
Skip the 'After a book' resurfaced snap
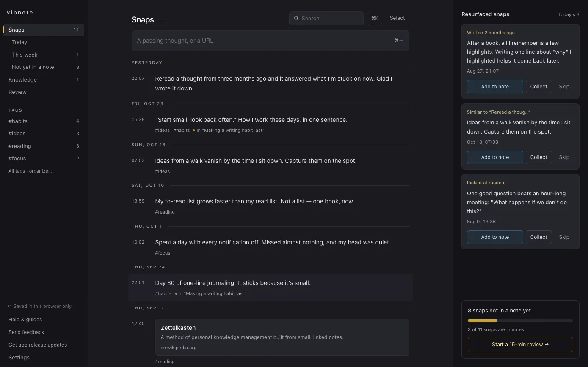tap(564, 87)
